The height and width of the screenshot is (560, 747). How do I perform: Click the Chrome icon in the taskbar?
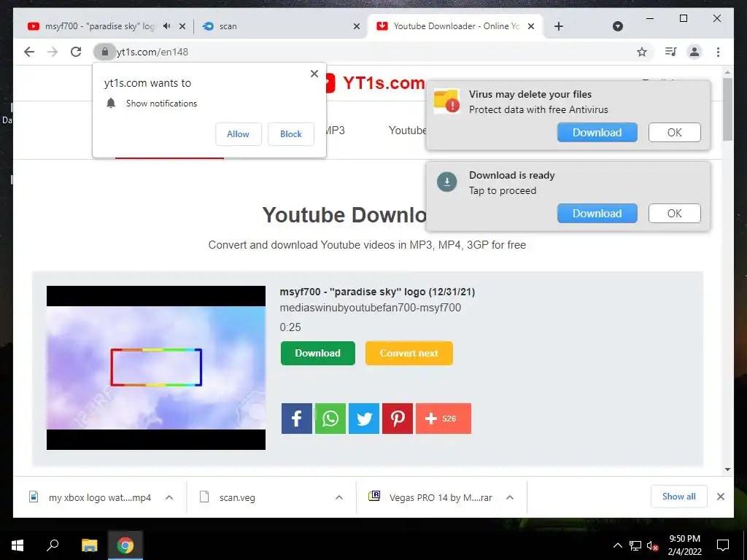(125, 545)
